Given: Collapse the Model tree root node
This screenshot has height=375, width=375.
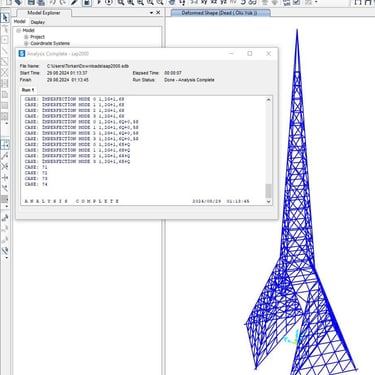Looking at the screenshot, I should pyautogui.click(x=19, y=30).
